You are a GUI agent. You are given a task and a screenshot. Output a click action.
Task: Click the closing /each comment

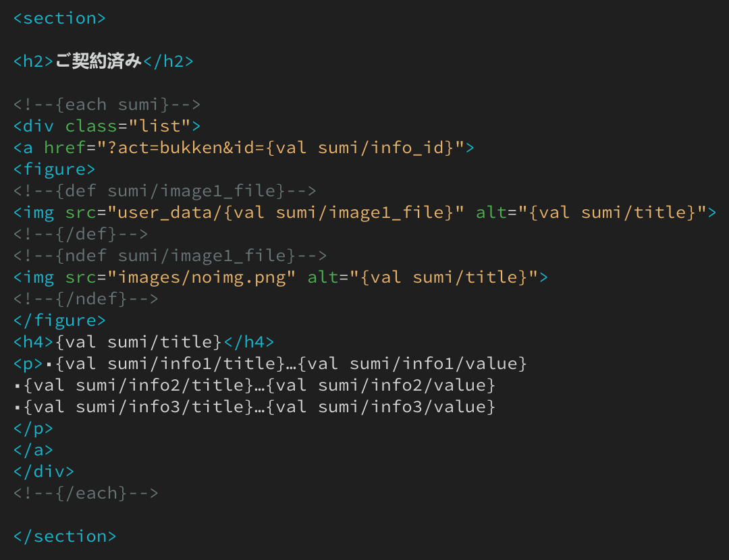[x=86, y=493]
